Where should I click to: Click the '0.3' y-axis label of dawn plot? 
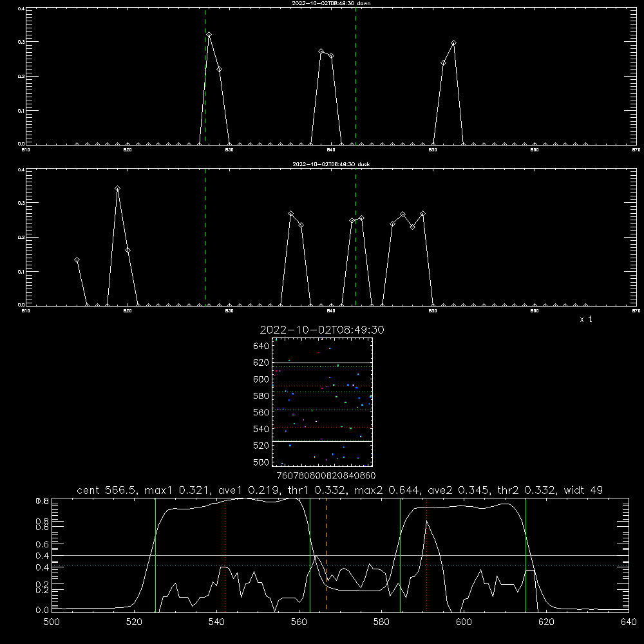click(x=21, y=42)
